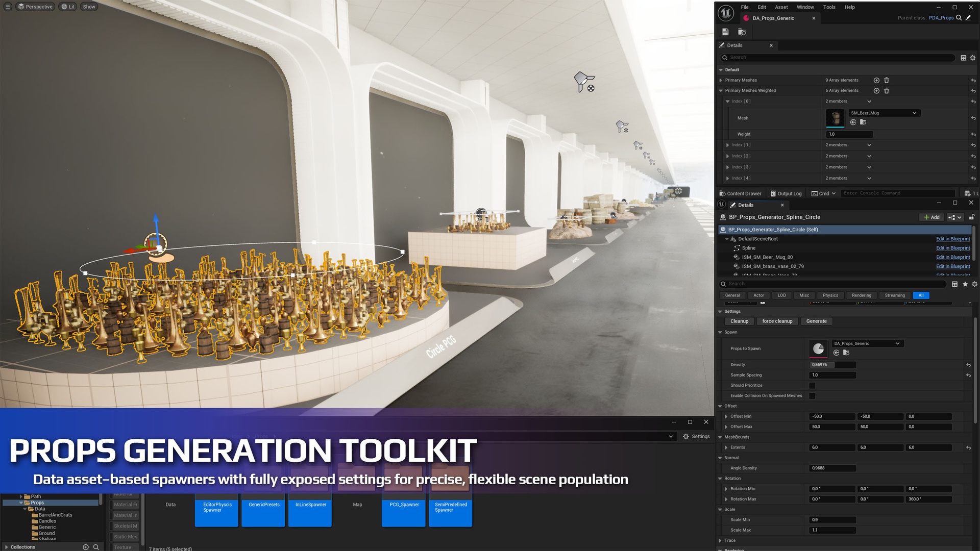Select the General filter tab
Screen dimensions: 980x551
[732, 295]
